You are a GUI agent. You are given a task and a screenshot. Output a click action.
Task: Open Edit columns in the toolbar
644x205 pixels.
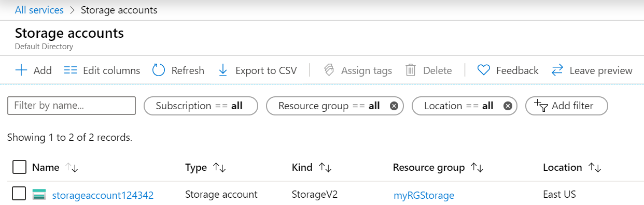(102, 70)
